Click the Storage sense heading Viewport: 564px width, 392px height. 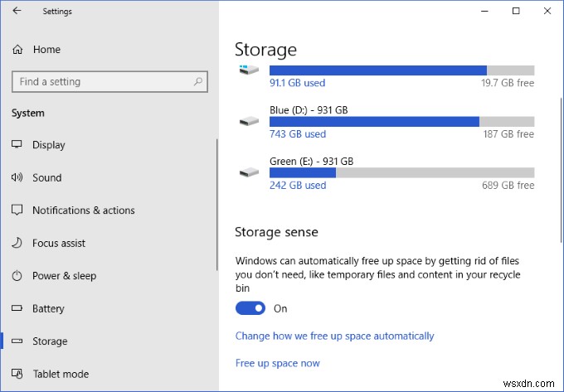tap(276, 232)
